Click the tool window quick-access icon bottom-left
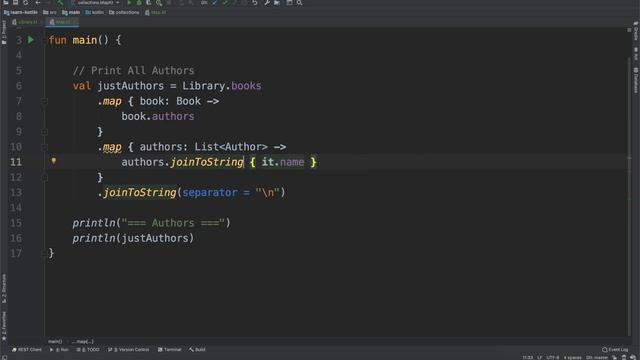Image resolution: width=640 pixels, height=360 pixels. pos(4,357)
